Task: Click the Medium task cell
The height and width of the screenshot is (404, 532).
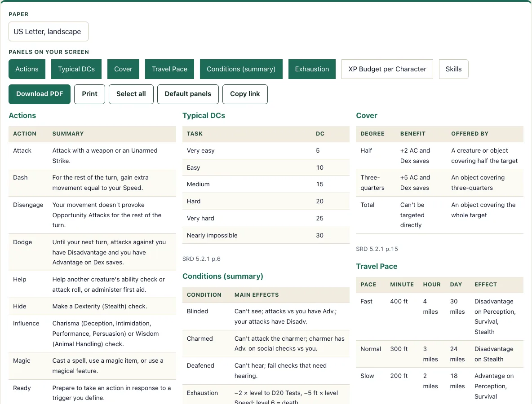Action: coord(198,184)
